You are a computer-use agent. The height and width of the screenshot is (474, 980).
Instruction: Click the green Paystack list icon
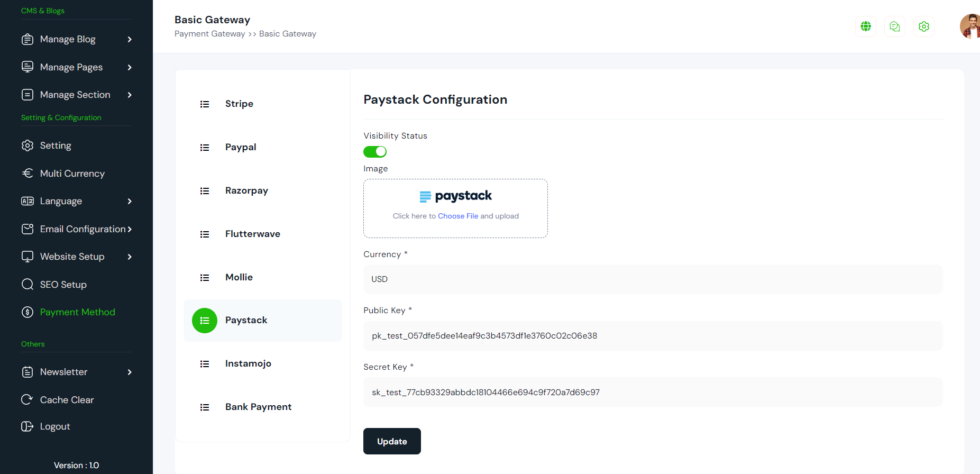click(x=205, y=321)
